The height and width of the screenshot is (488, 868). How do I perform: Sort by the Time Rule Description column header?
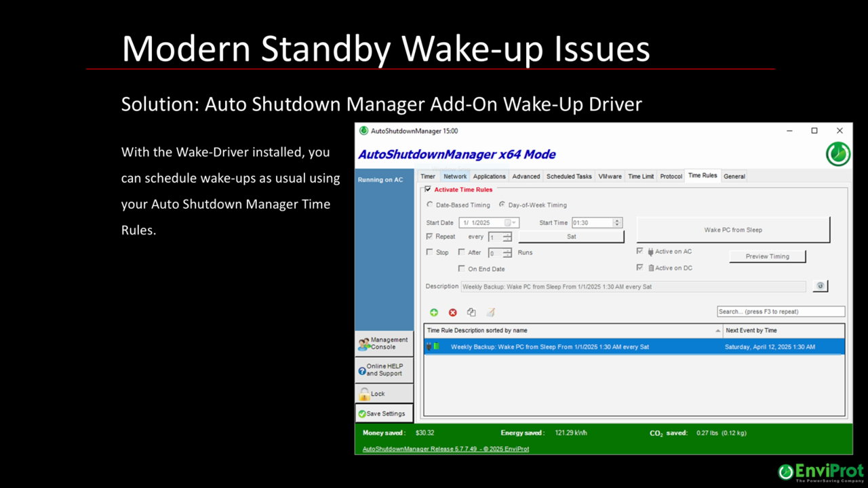point(574,330)
